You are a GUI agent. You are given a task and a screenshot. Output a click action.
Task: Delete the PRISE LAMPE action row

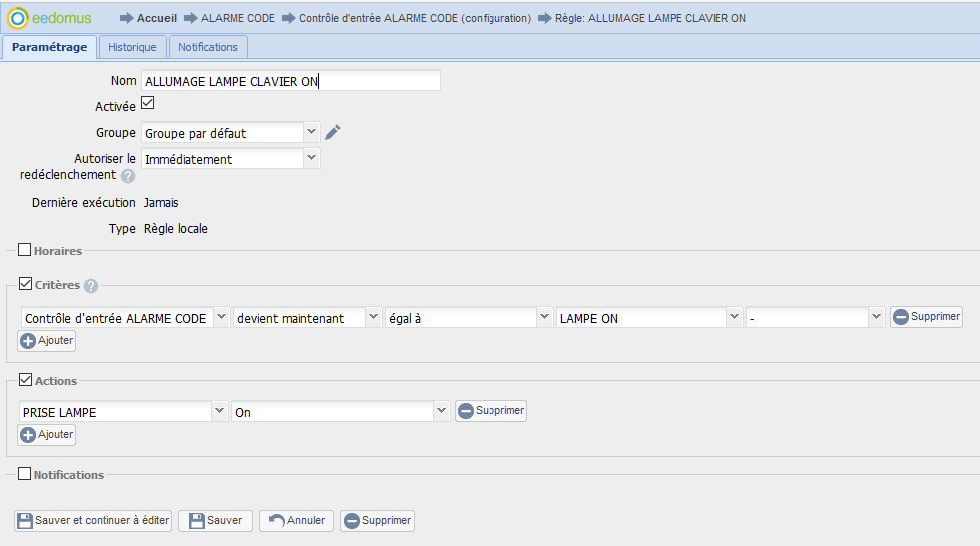pyautogui.click(x=490, y=411)
